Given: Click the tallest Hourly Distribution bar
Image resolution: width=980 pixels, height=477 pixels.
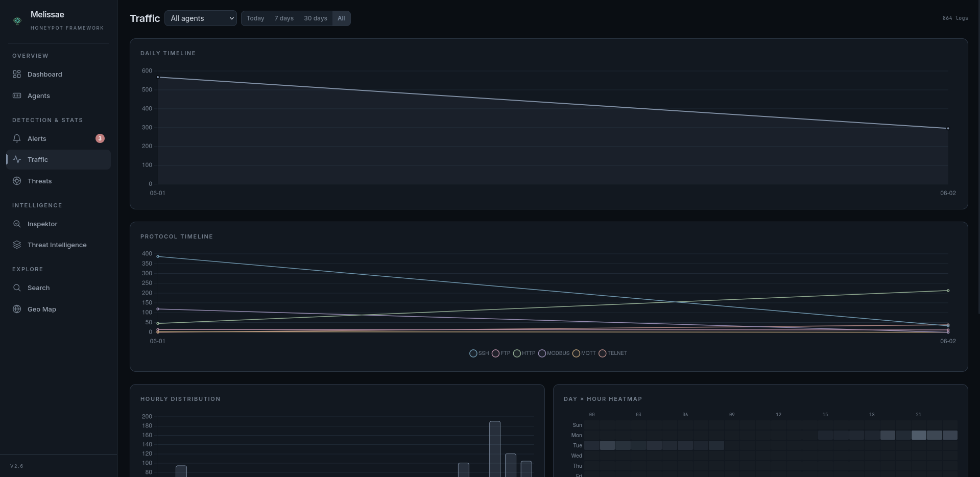Looking at the screenshot, I should pyautogui.click(x=495, y=449).
